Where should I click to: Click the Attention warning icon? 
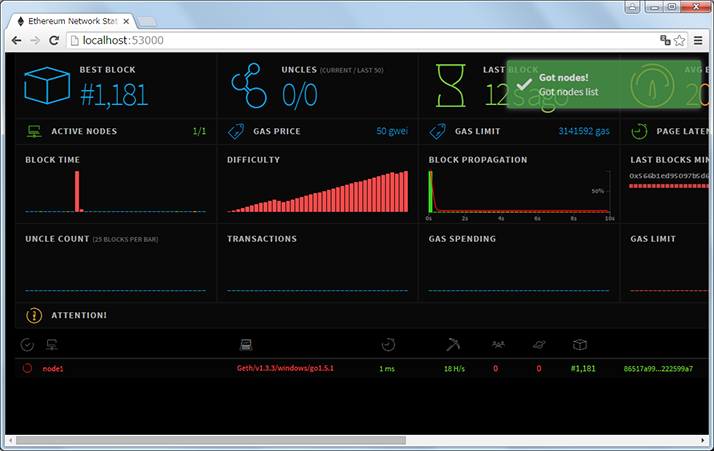point(33,315)
